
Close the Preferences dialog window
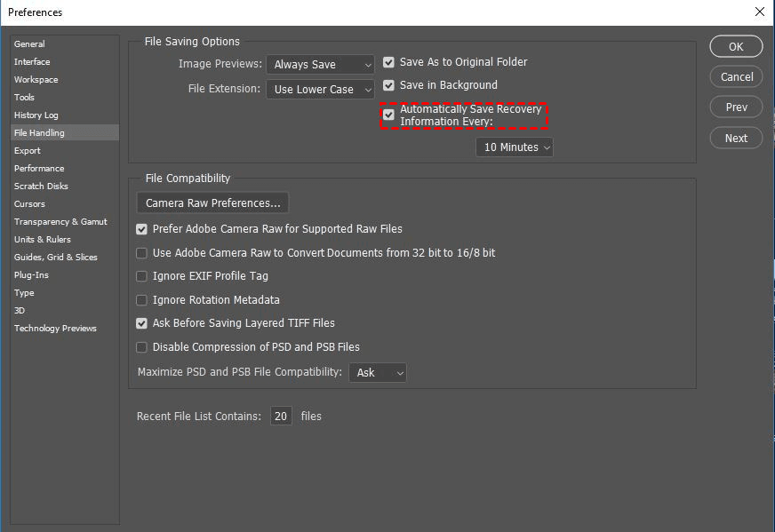coord(759,12)
